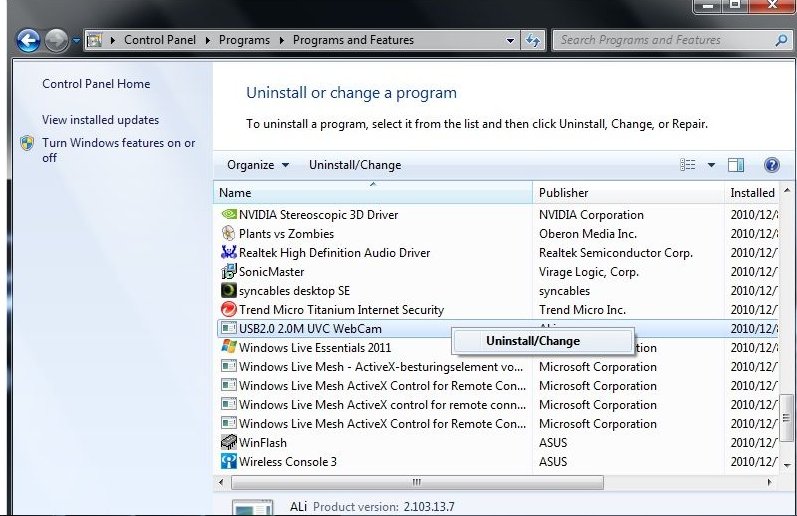Click the Wireless Console 3 icon

pyautogui.click(x=228, y=462)
